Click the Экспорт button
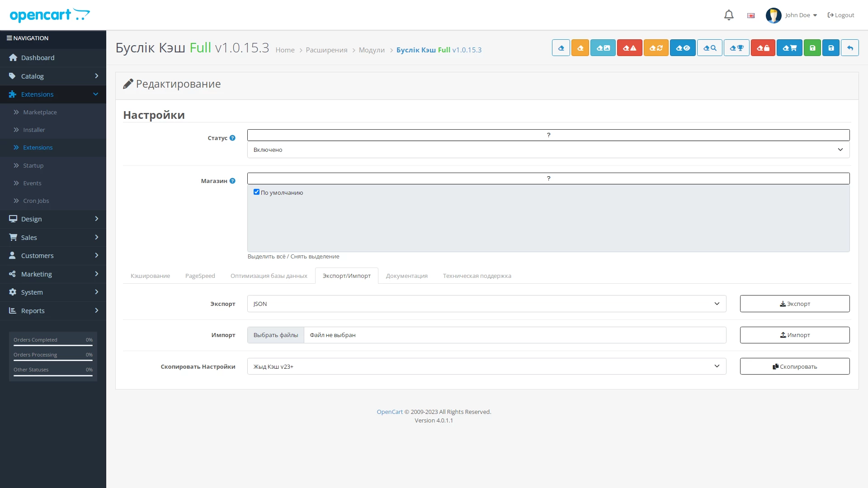868x488 pixels. 795,304
